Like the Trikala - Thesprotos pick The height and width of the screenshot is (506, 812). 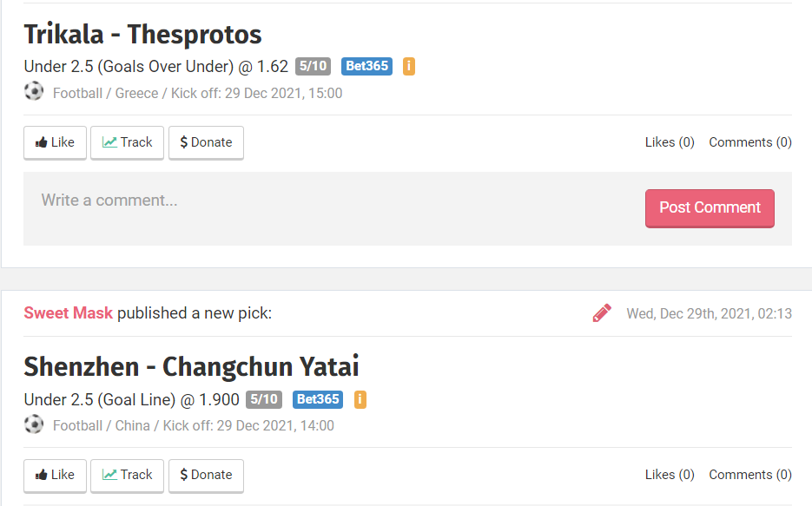coord(55,142)
